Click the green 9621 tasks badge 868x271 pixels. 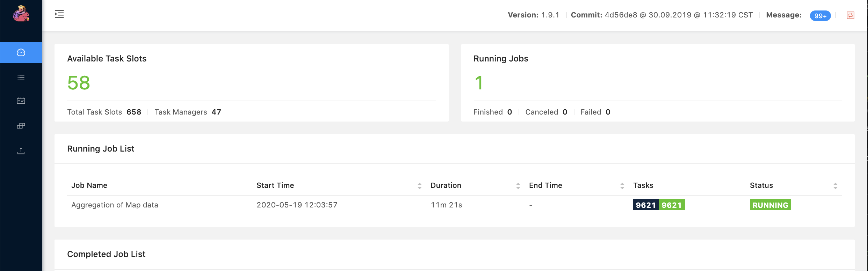click(x=672, y=205)
